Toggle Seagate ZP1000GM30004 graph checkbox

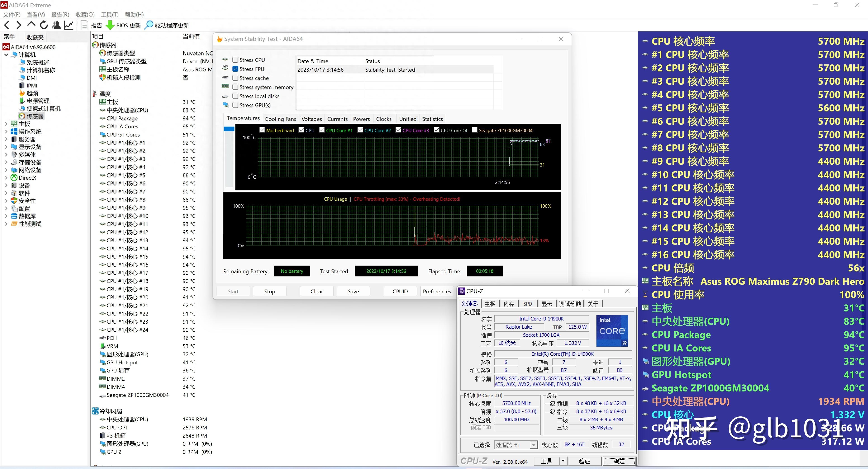[475, 130]
